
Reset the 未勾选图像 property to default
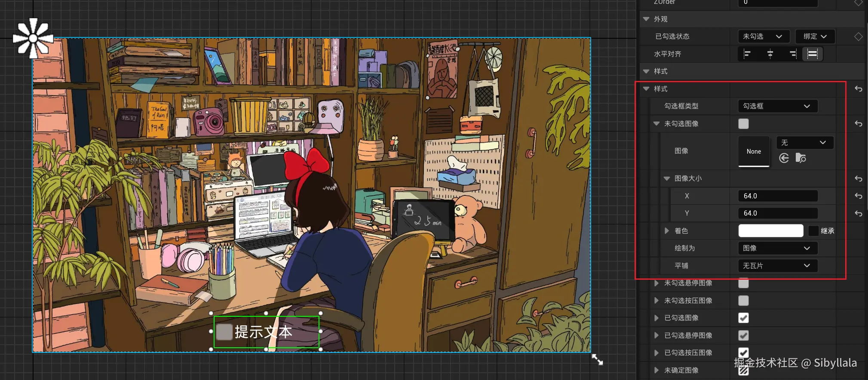click(x=858, y=124)
